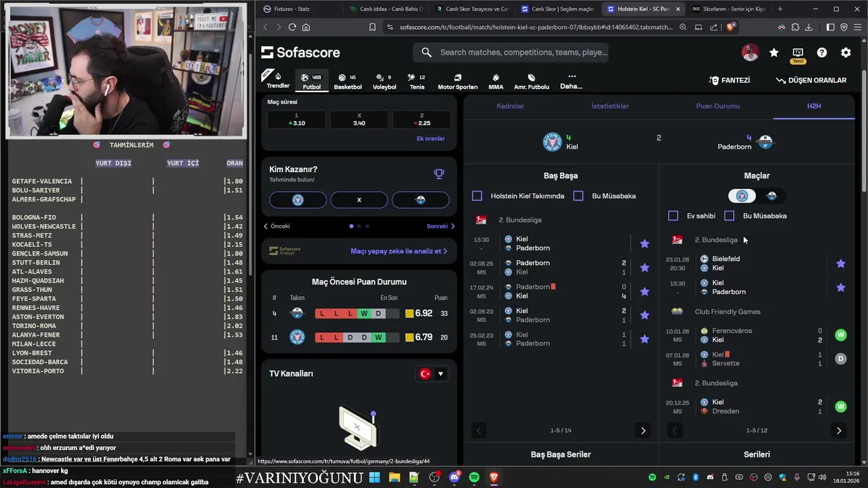868x488 pixels.
Task: Open Futbol sport category
Action: click(x=311, y=81)
